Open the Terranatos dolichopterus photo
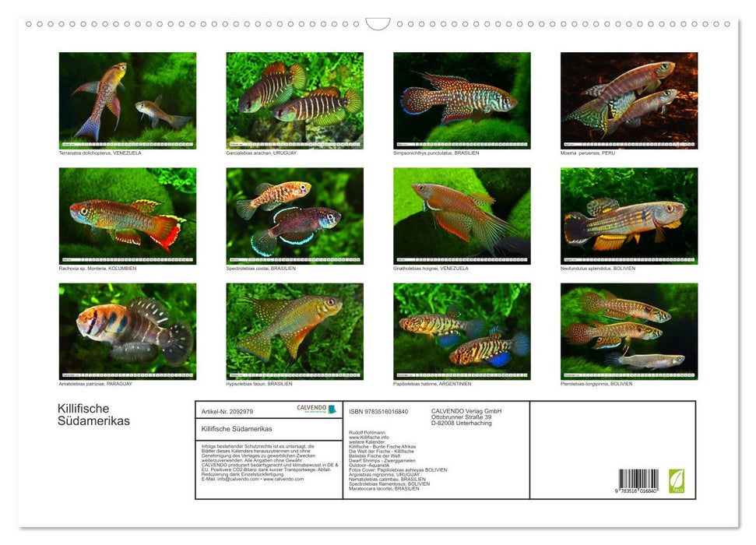 pos(128,100)
